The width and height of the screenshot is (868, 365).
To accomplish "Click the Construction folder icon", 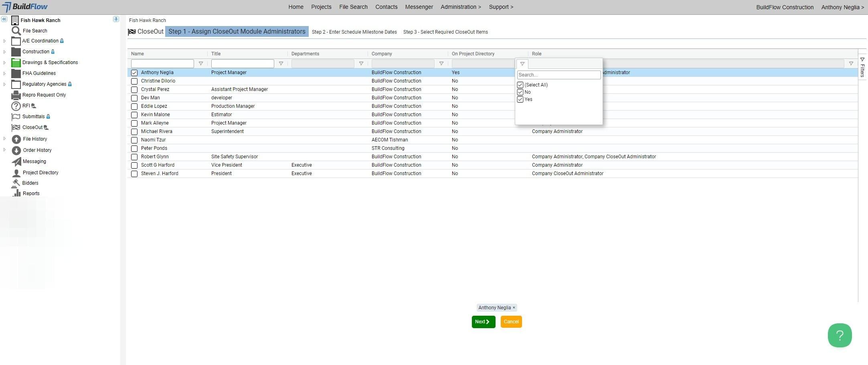I will tap(16, 52).
